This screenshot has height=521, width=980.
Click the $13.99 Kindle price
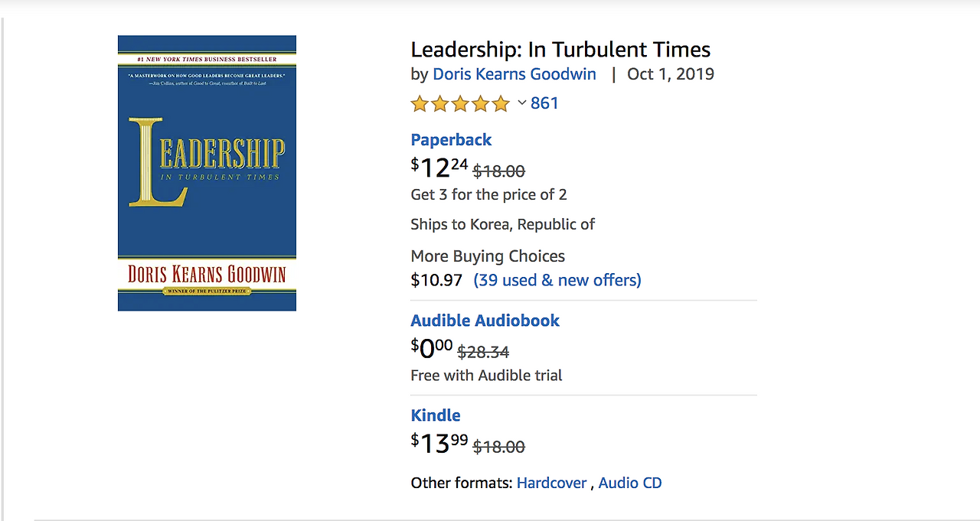point(439,443)
